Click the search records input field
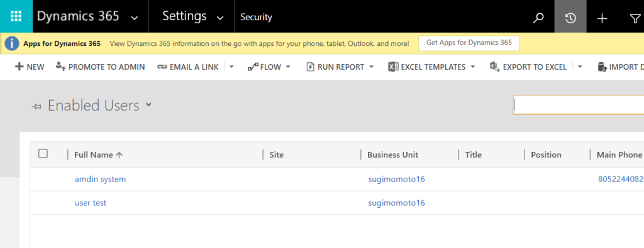644x248 pixels. pos(579,105)
